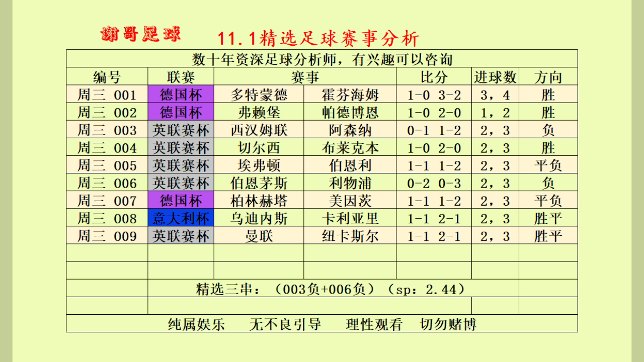Click the 编号 column header

[x=107, y=77]
